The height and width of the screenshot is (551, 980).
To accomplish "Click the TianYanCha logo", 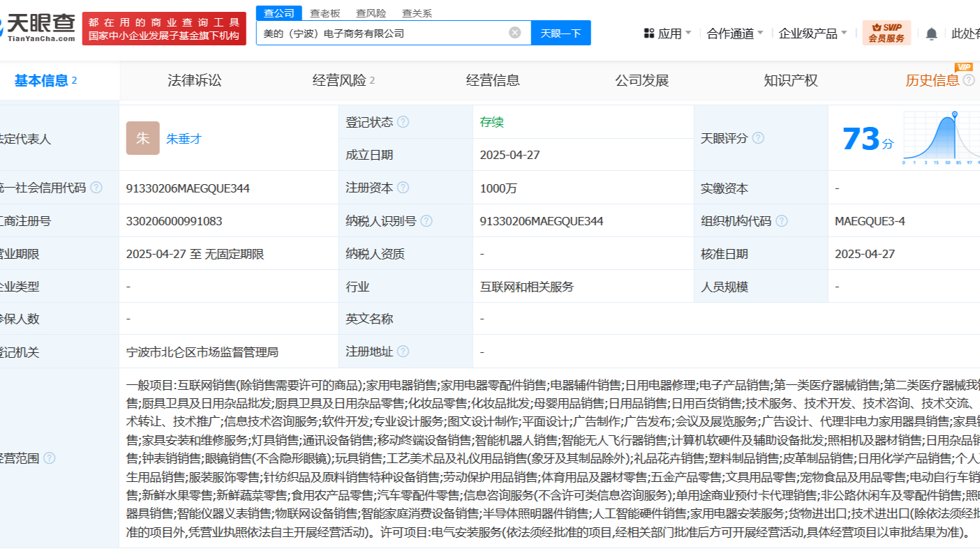I will (x=38, y=28).
